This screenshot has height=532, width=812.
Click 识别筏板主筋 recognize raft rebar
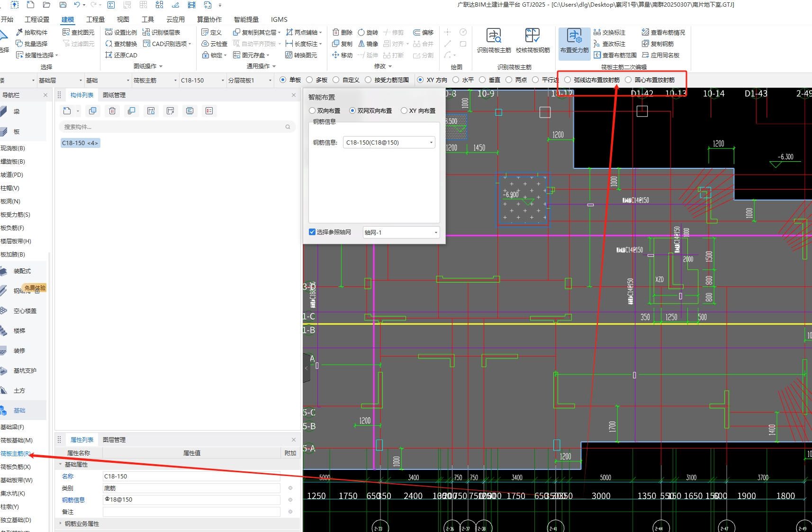pyautogui.click(x=494, y=41)
